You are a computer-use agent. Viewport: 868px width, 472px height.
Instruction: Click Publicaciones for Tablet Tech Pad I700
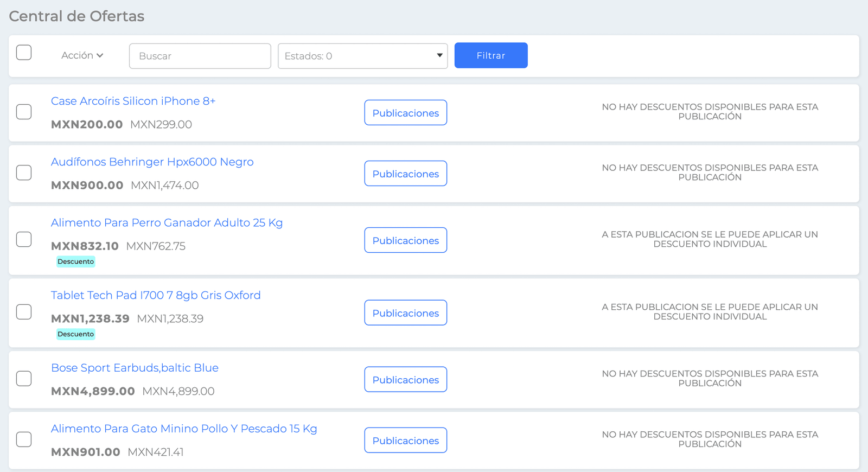click(406, 312)
